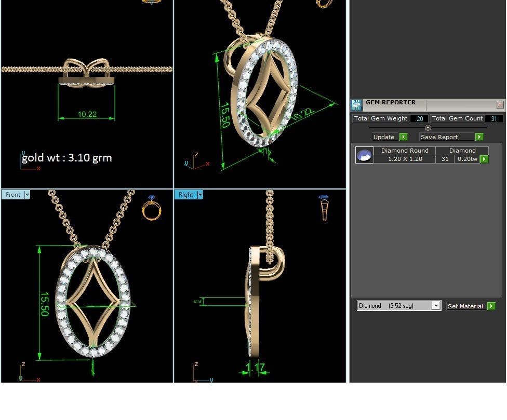Click the Set Material button
Viewport: 507px width, 420px height.
465,306
